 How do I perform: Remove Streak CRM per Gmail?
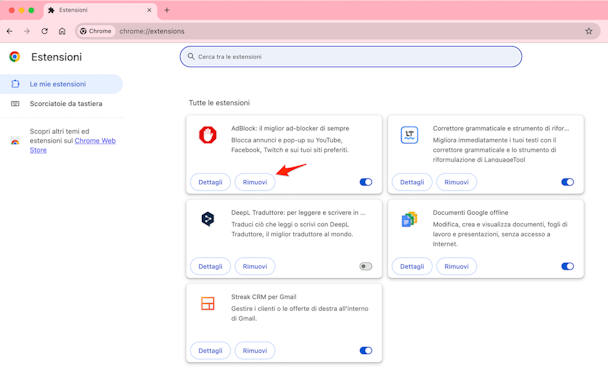click(x=255, y=350)
